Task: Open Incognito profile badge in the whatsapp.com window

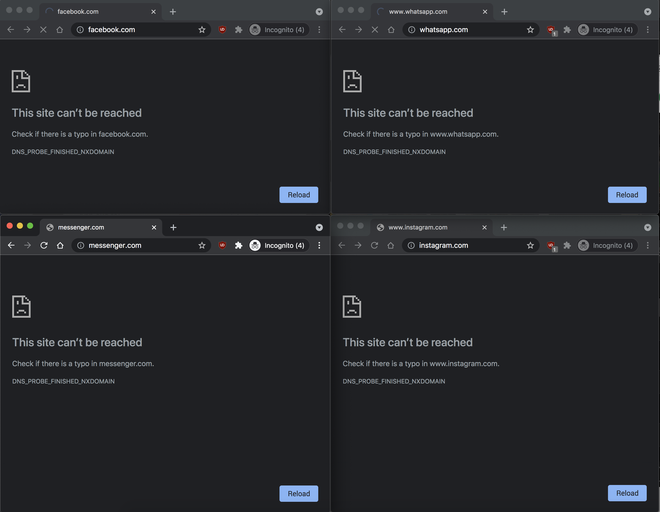Action: 605,30
